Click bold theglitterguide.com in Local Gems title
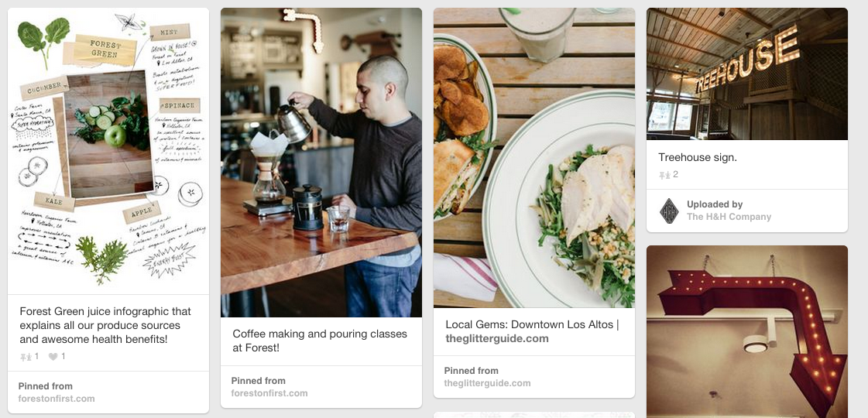This screenshot has height=418, width=868. pos(497,338)
